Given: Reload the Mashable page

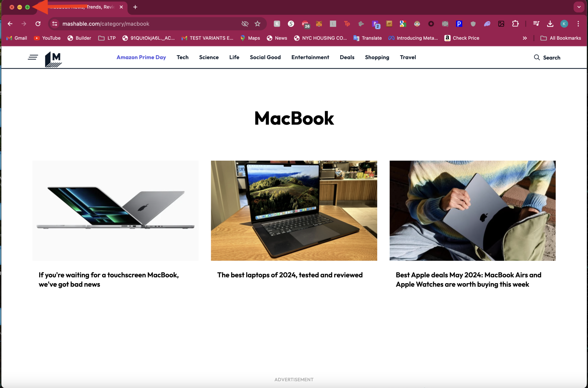Looking at the screenshot, I should coord(38,24).
